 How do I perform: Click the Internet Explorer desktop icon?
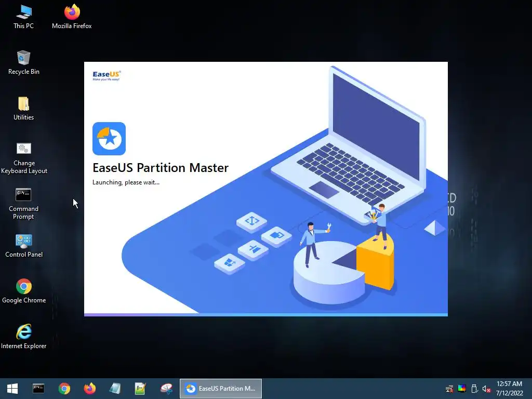tap(24, 337)
